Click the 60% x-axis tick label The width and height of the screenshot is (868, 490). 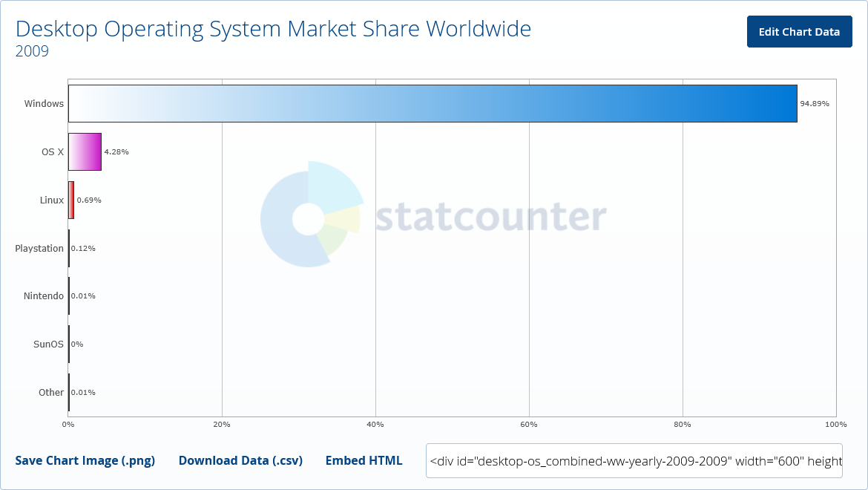tap(529, 424)
